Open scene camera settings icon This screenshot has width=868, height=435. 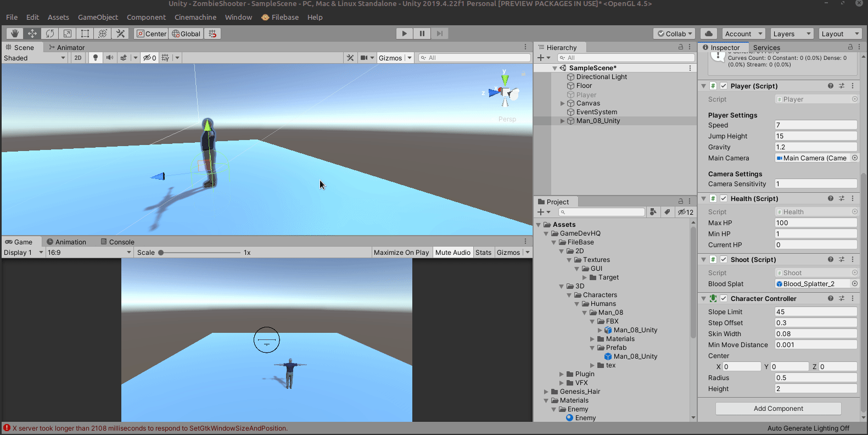tap(364, 58)
